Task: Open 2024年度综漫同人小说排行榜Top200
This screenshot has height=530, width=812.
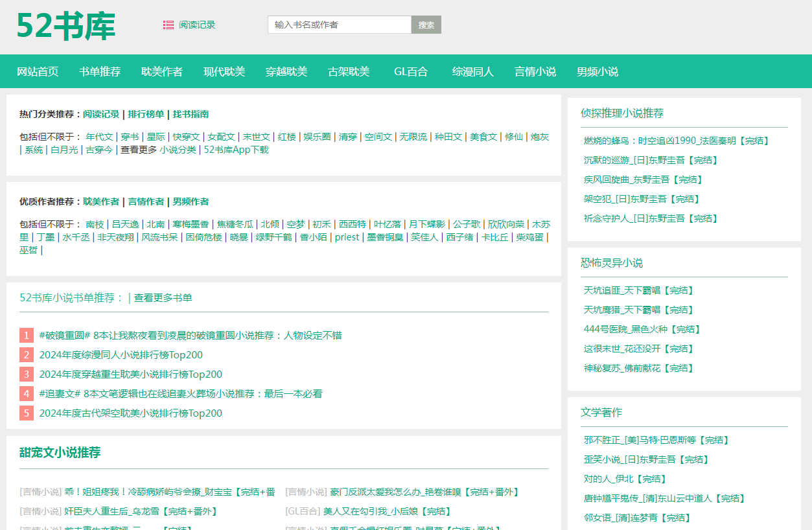Action: coord(121,355)
